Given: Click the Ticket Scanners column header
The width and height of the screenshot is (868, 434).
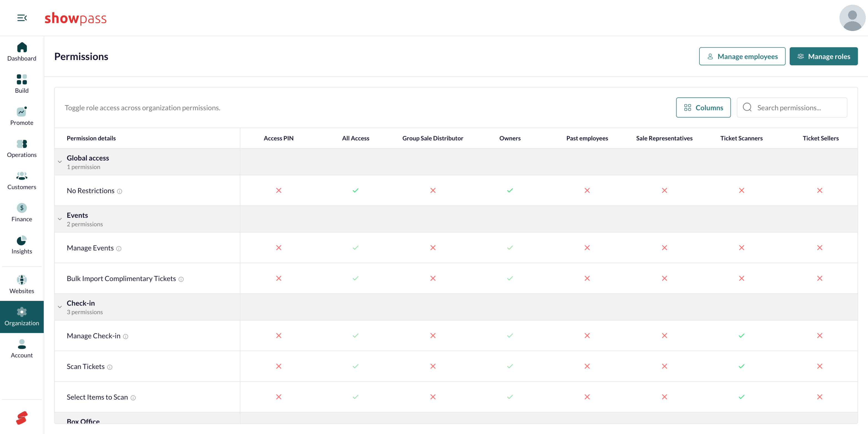Looking at the screenshot, I should 741,138.
